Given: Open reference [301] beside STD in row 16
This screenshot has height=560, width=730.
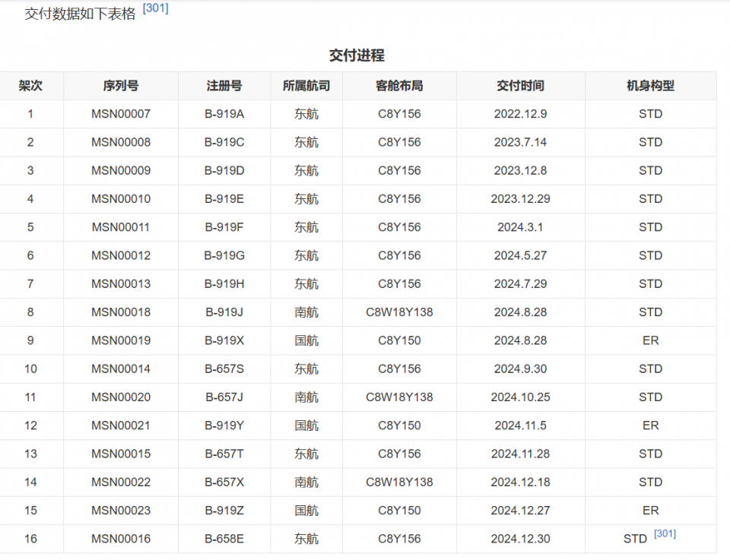Looking at the screenshot, I should [x=665, y=533].
